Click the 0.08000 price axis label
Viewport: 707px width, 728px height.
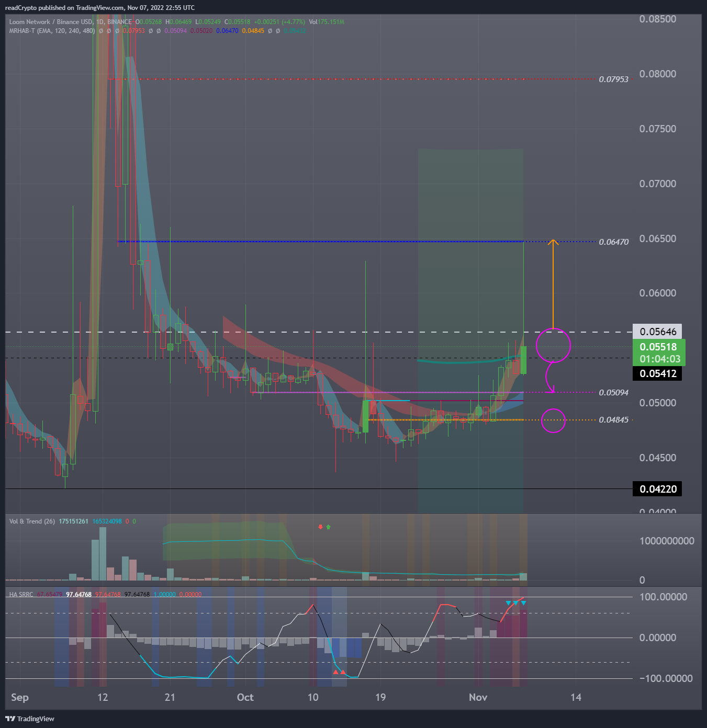coord(658,74)
